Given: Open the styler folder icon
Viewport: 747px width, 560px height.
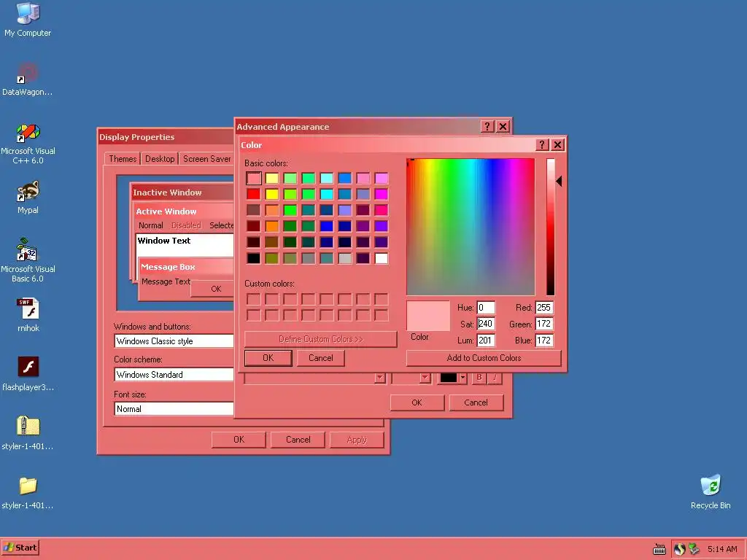Looking at the screenshot, I should 28,486.
